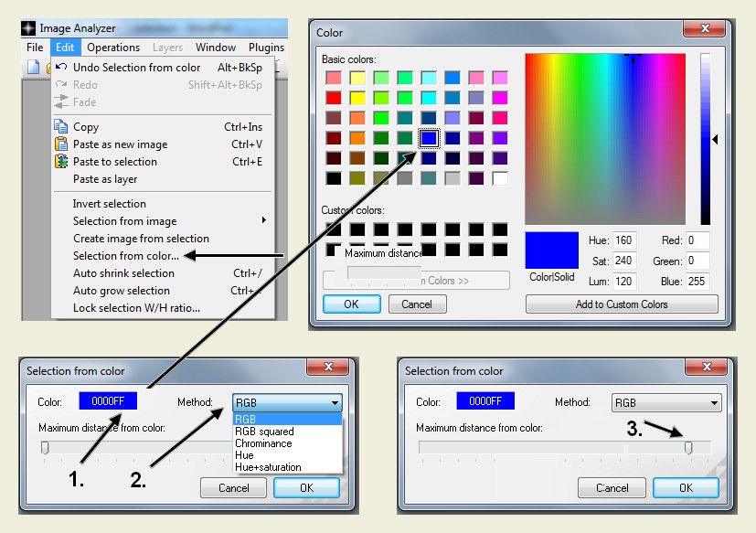Viewport: 756px width, 533px height.
Task: Click OK in the Color dialog
Action: click(x=351, y=304)
